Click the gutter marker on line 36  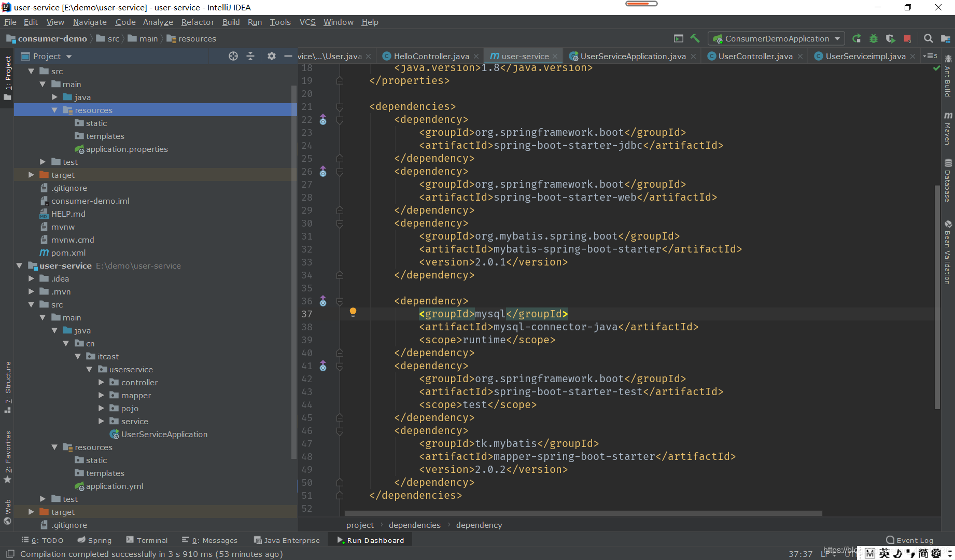point(323,301)
